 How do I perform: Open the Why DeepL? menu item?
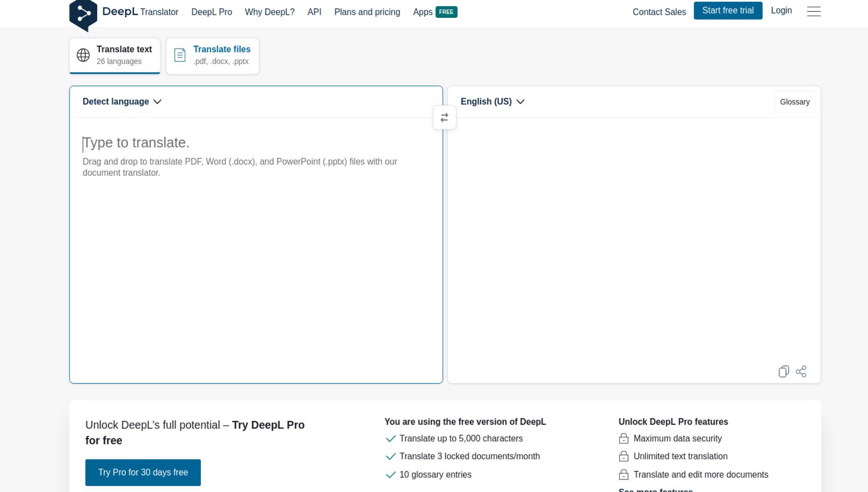coord(270,12)
